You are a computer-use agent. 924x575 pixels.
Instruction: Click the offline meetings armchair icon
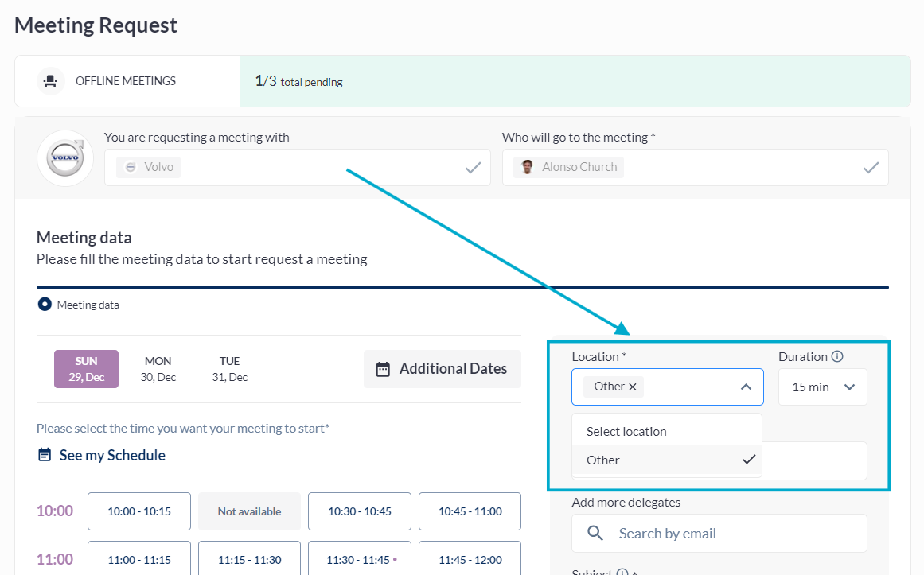click(50, 81)
